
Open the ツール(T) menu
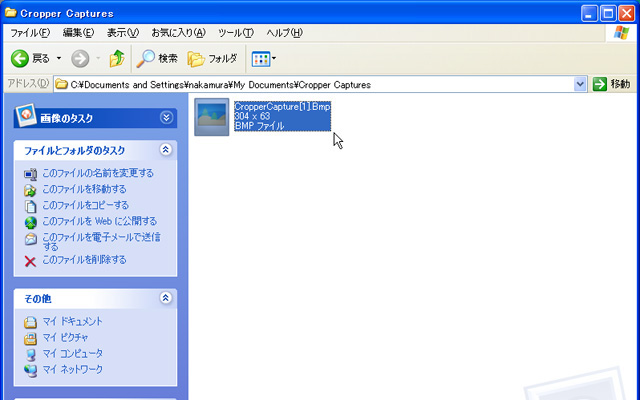pos(236,33)
